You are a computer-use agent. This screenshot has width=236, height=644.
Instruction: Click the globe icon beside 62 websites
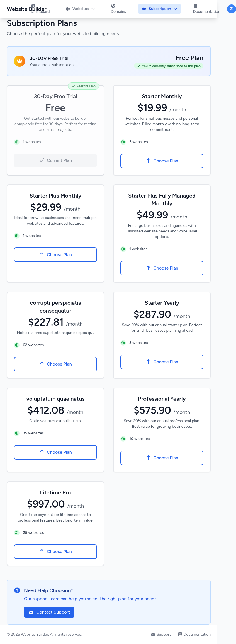click(17, 345)
